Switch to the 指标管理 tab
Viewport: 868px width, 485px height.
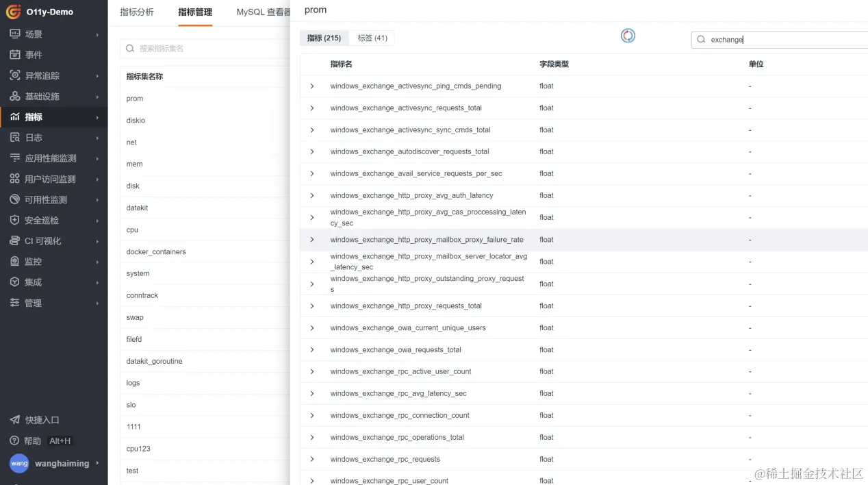[195, 12]
